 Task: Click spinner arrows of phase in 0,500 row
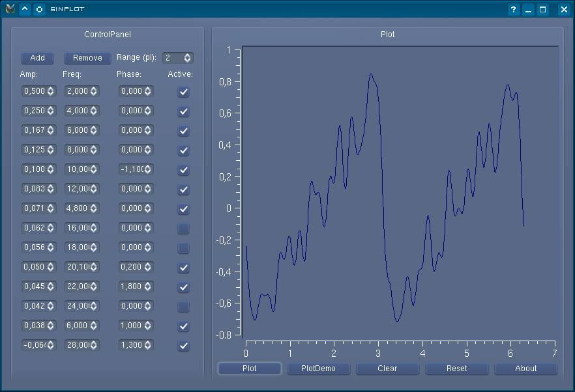147,91
